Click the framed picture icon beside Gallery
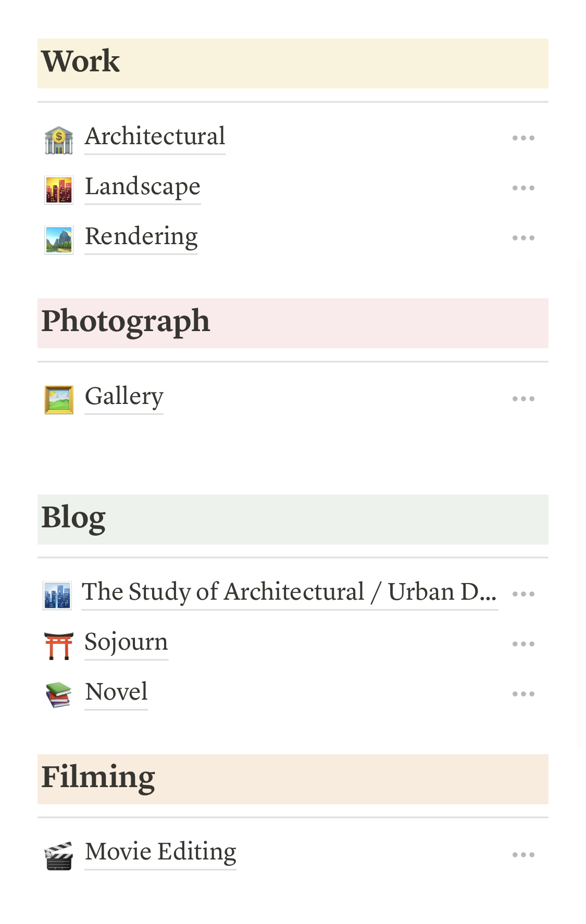This screenshot has width=586, height=924. 58,400
